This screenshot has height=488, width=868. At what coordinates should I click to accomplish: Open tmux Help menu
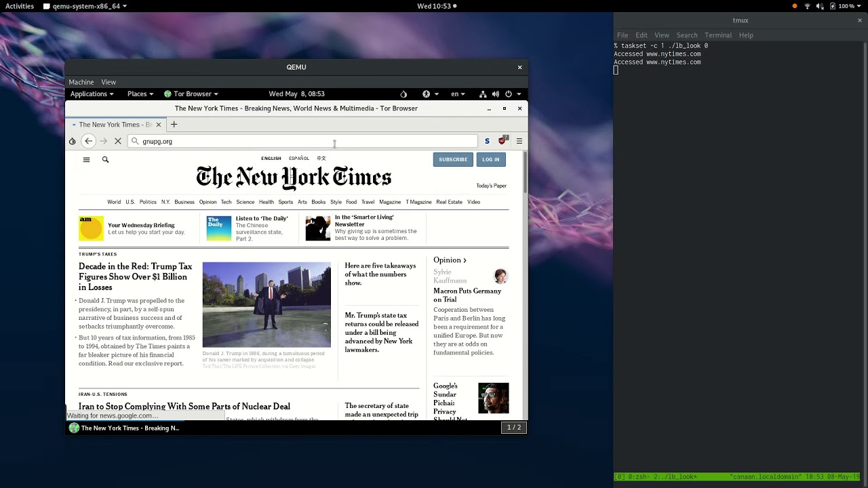746,35
